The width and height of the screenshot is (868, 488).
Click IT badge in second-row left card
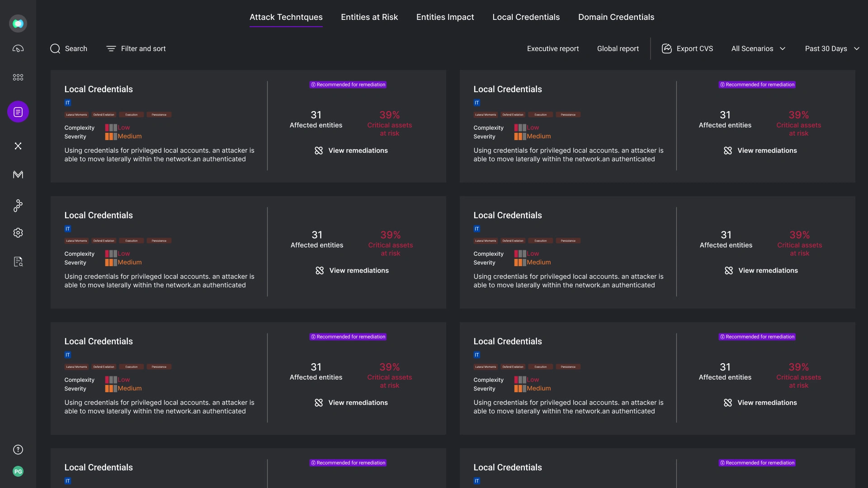68,229
